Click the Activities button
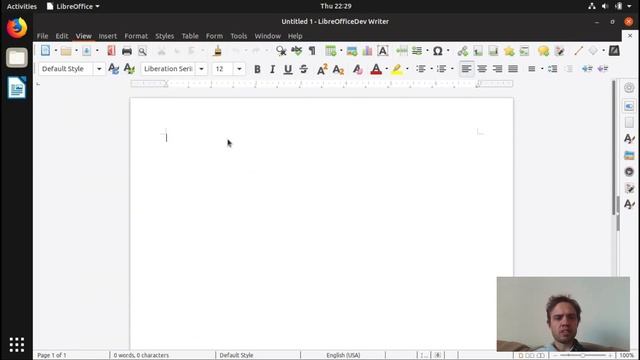Viewport: 640px width, 360px height. tap(22, 6)
